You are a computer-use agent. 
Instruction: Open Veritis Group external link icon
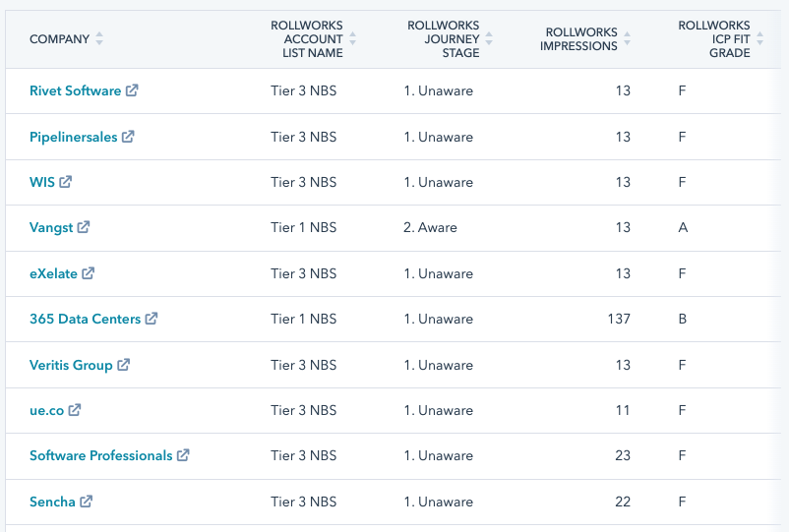[x=124, y=365]
